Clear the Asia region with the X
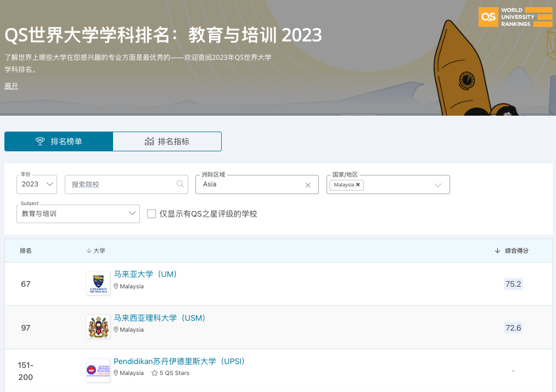This screenshot has width=556, height=392. 308,185
